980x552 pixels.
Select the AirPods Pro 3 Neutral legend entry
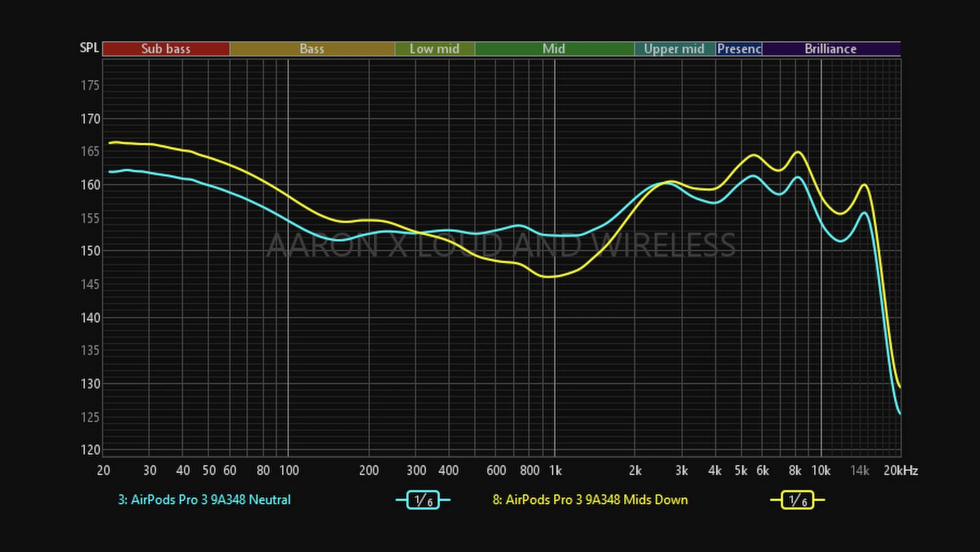point(204,500)
